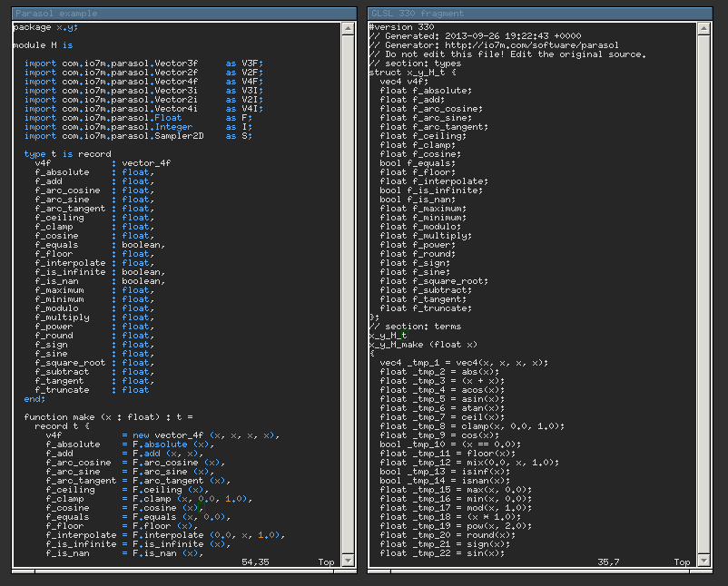Click the '// section: types' comment

[415, 63]
